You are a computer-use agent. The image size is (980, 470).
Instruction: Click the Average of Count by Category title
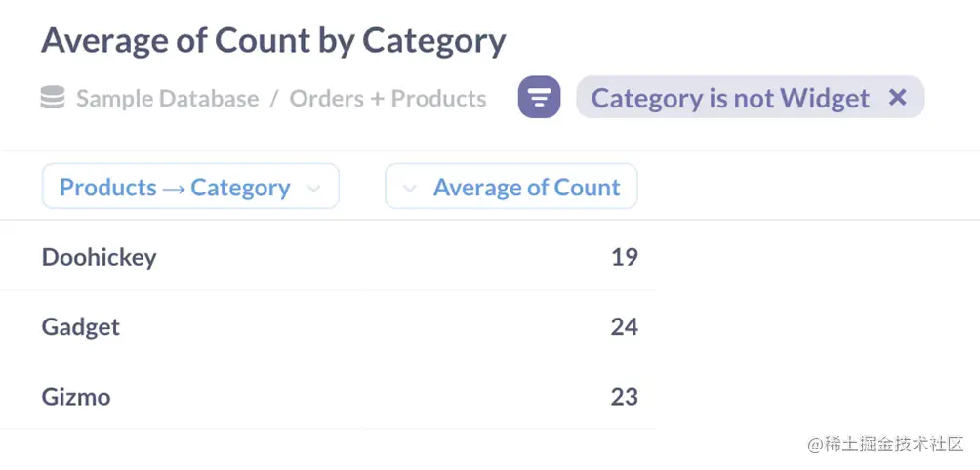[273, 41]
